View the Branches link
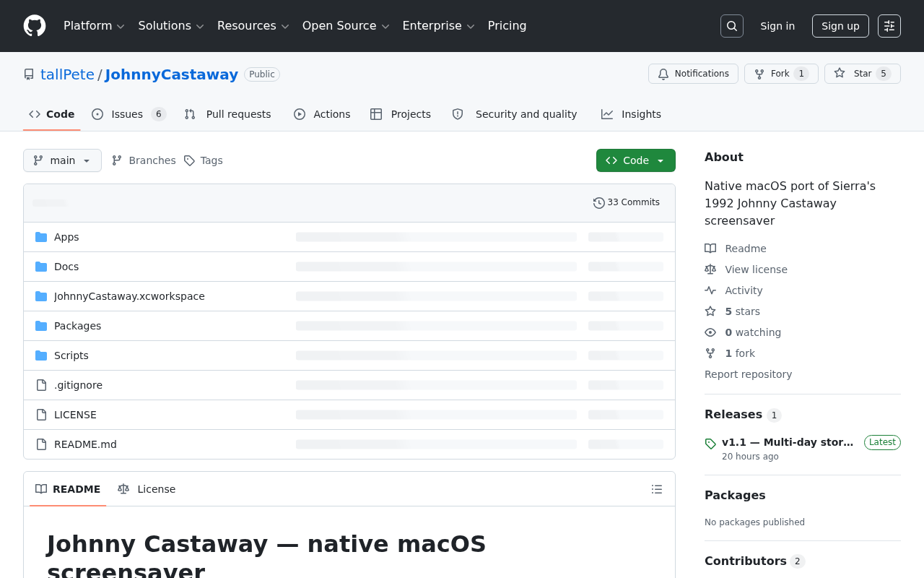The height and width of the screenshot is (578, 924). coord(144,160)
